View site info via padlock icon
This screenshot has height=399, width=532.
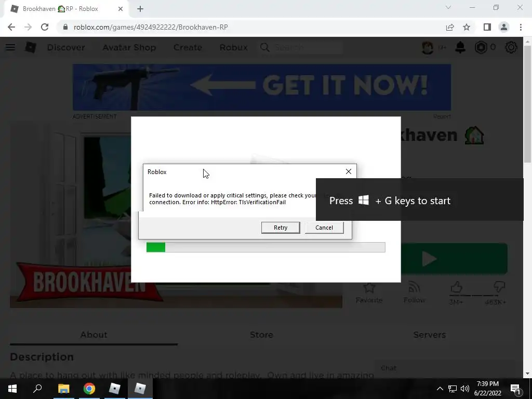pyautogui.click(x=65, y=27)
